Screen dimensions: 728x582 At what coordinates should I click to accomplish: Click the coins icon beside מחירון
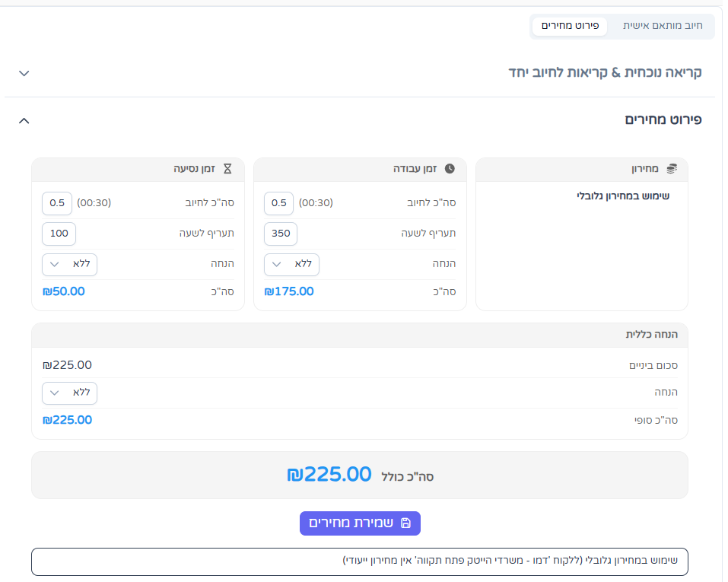tap(672, 169)
